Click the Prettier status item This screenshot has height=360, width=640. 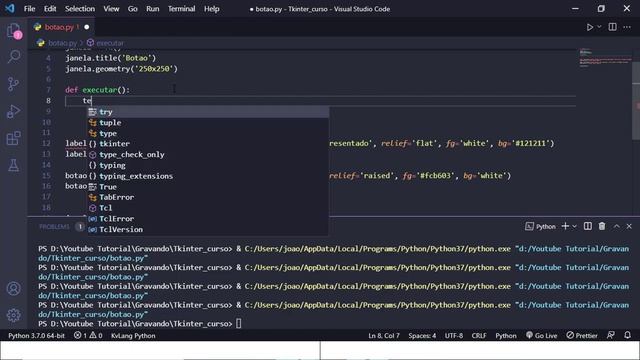click(x=582, y=336)
